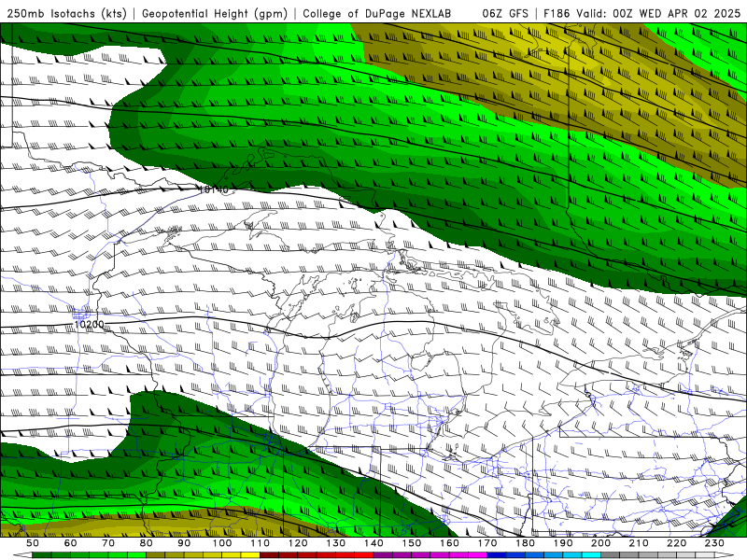Click the 'Valid: 00Z WED APR 02 2025' text
The height and width of the screenshot is (560, 747).
coord(658,14)
